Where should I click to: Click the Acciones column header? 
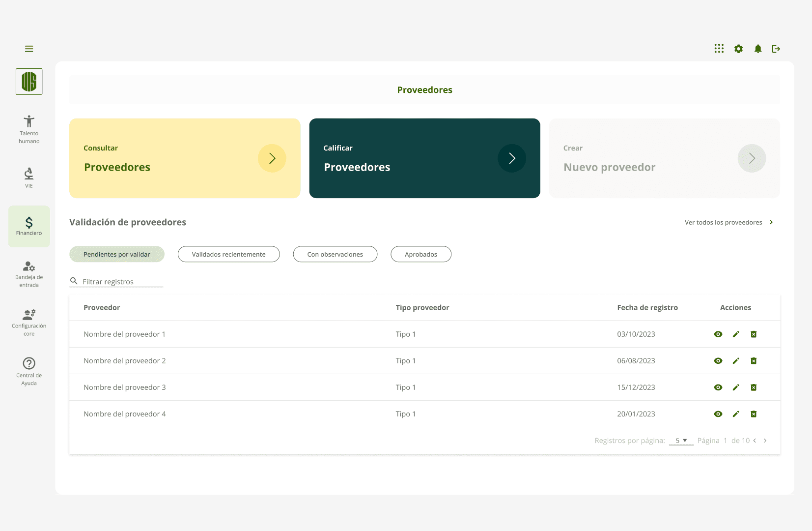tap(736, 308)
